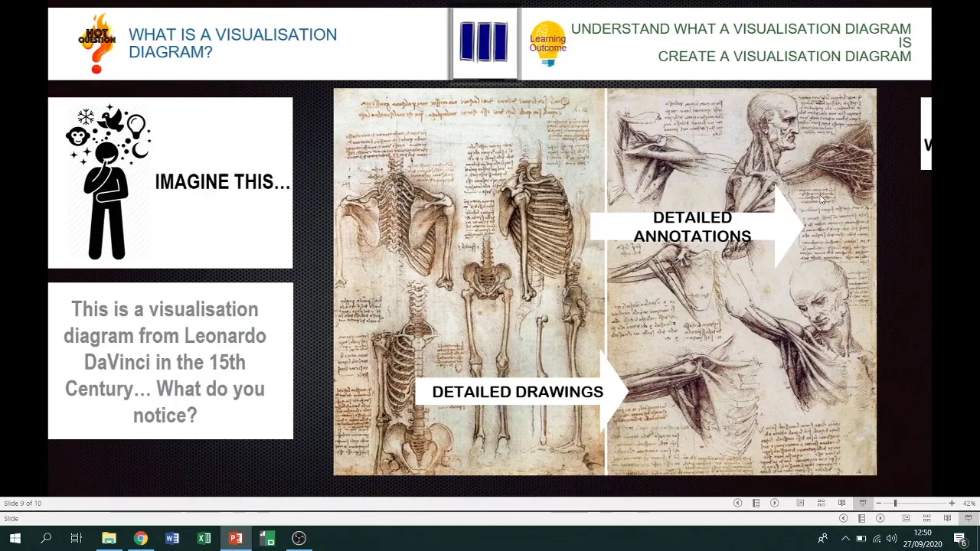The height and width of the screenshot is (551, 980).
Task: Open Microsoft Word from the taskbar
Action: [172, 539]
